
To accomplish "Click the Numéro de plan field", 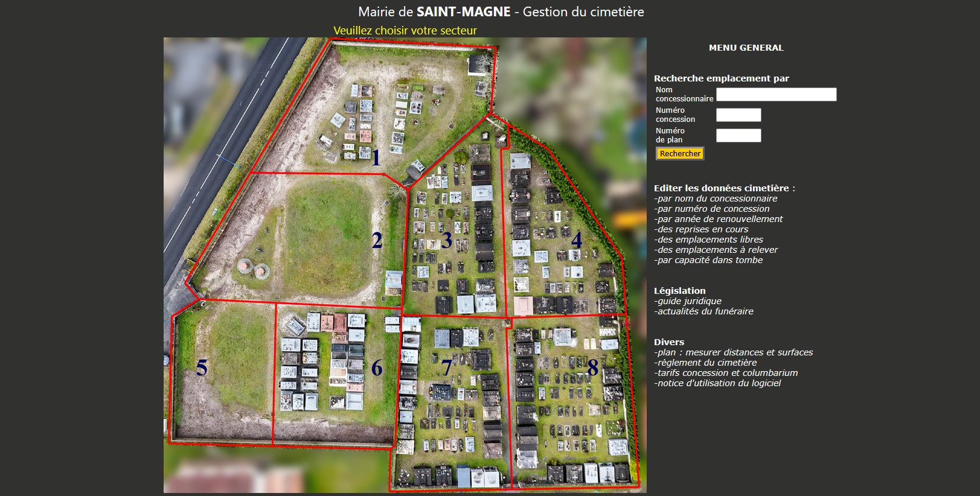I will [x=738, y=136].
